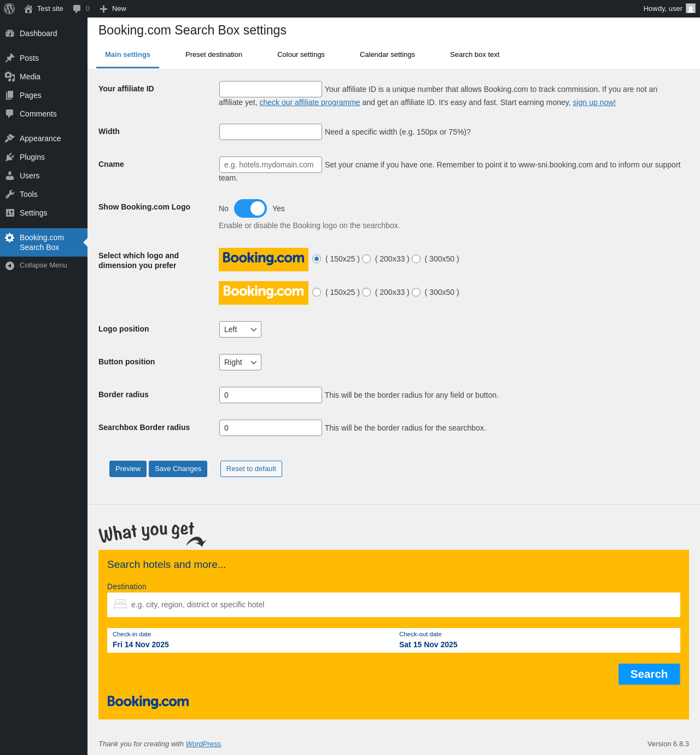This screenshot has height=755, width=700.
Task: Click the bed icon in Destination field
Action: (x=120, y=605)
